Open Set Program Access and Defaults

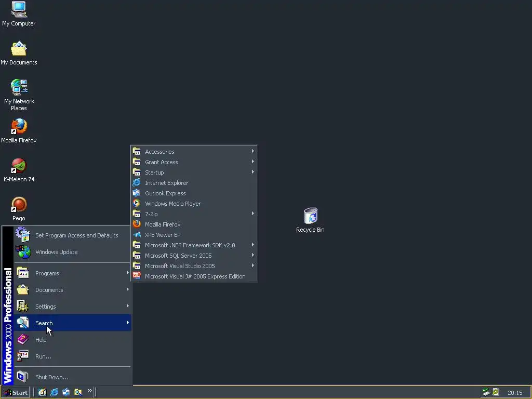coord(72,235)
